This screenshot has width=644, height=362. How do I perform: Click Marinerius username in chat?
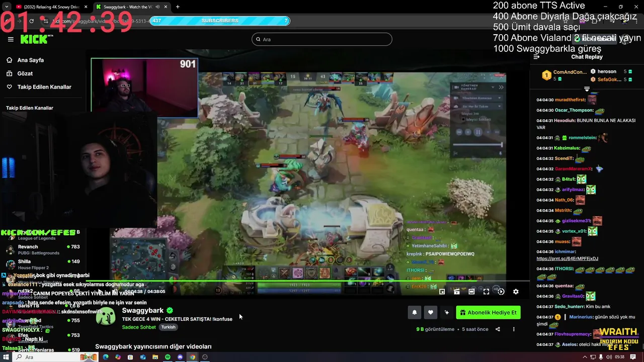tap(581, 317)
